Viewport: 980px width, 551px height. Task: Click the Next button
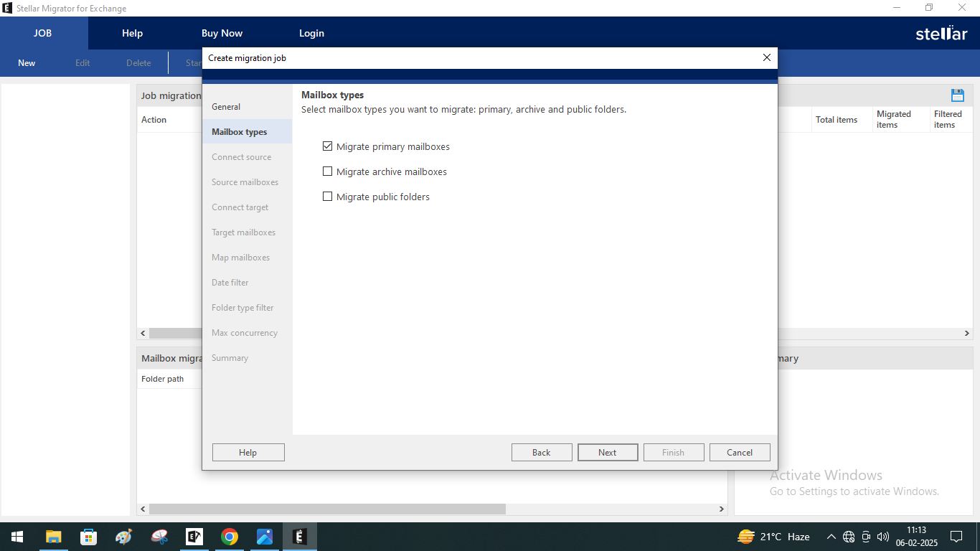point(608,453)
